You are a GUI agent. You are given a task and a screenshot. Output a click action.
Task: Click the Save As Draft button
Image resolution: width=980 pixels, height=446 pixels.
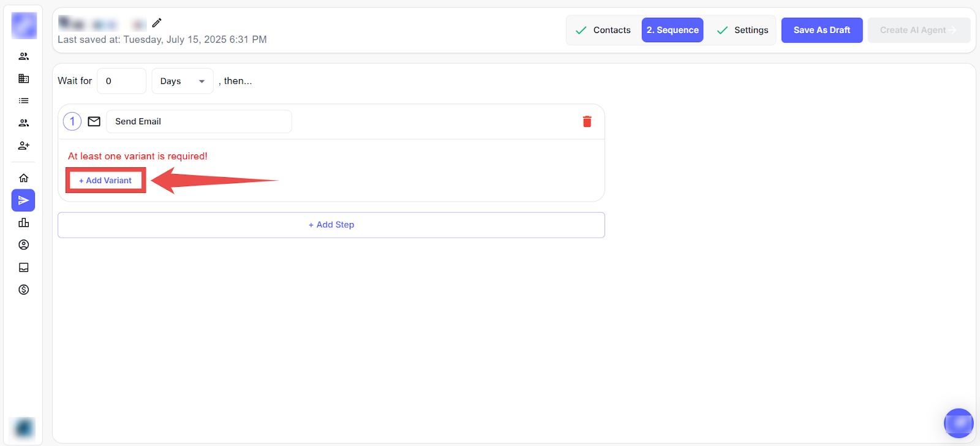coord(821,30)
